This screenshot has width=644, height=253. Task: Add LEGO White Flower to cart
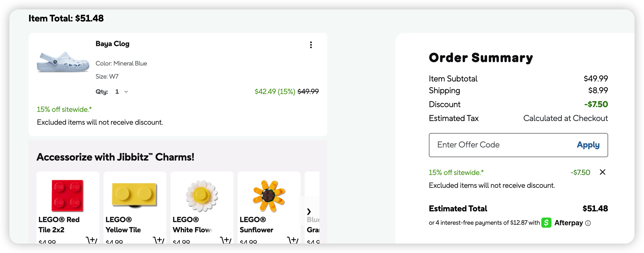tap(225, 240)
